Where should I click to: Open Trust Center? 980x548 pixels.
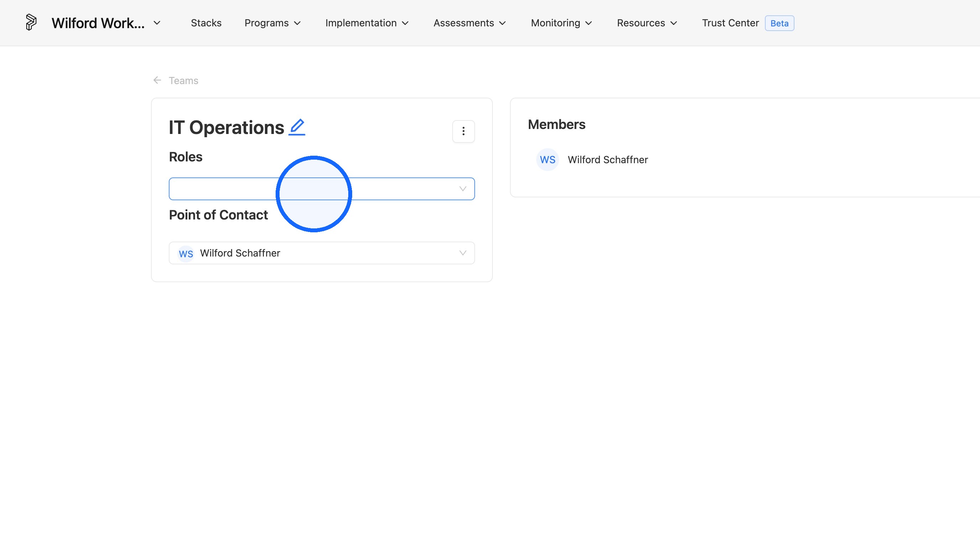[730, 23]
